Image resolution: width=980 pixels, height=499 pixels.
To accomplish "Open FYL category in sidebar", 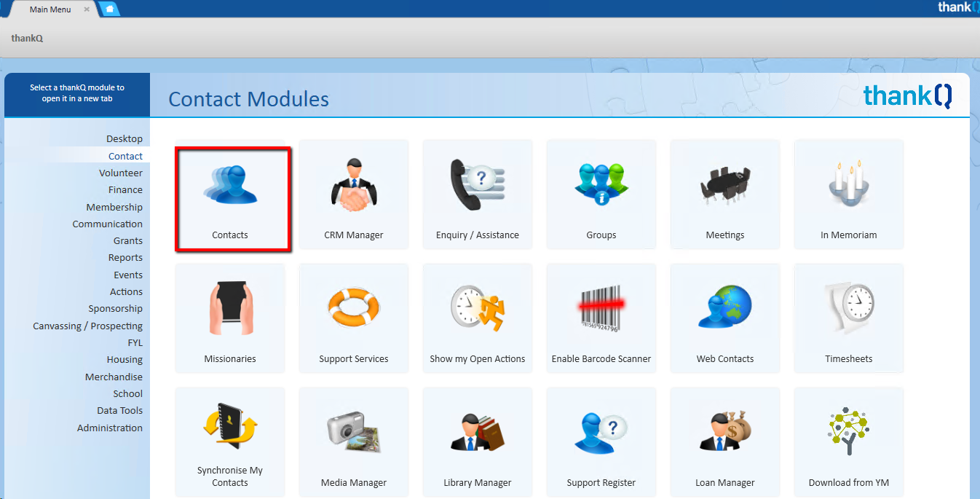I will 135,342.
